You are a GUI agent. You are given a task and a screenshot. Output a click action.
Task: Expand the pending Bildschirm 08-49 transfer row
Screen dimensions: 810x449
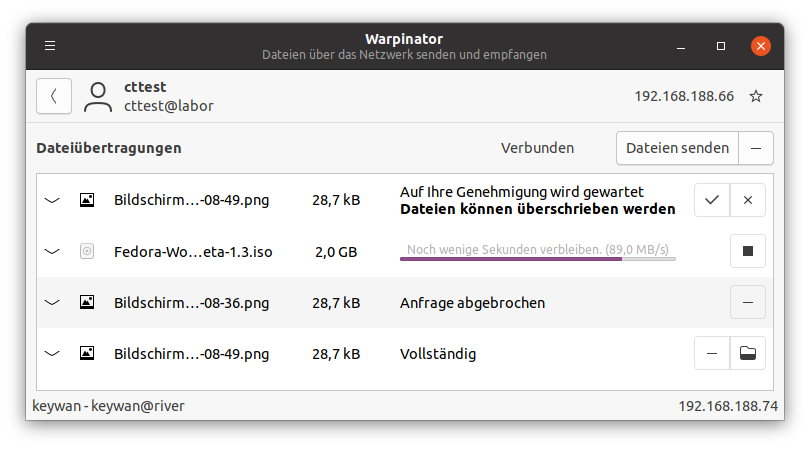coord(53,200)
